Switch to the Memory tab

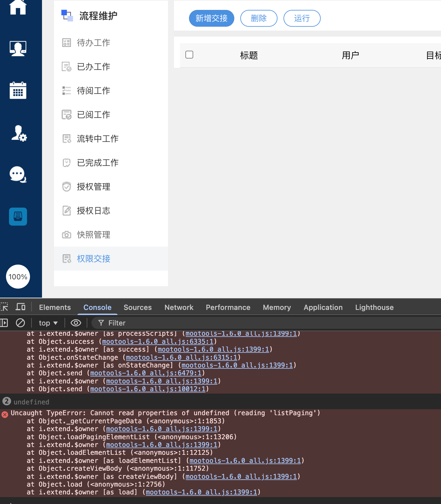coord(277,307)
